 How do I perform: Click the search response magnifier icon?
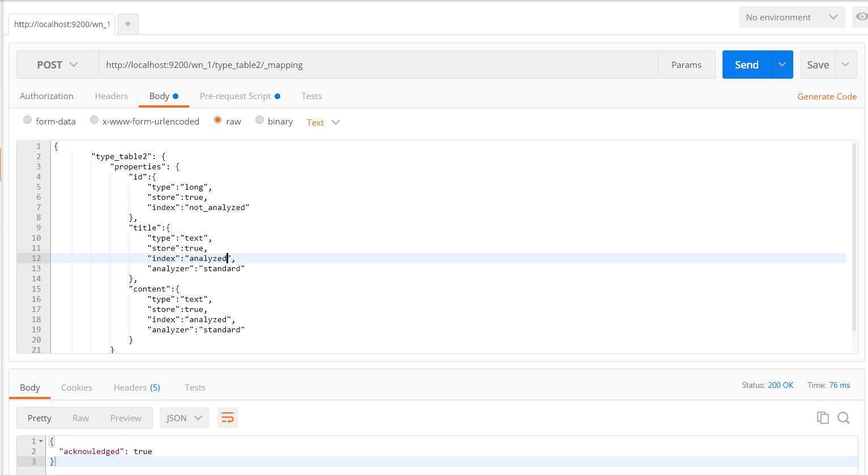point(844,418)
